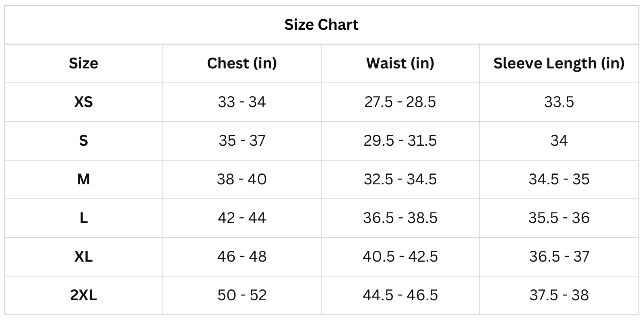Click the S size row label
This screenshot has width=644, height=322.
tap(83, 141)
